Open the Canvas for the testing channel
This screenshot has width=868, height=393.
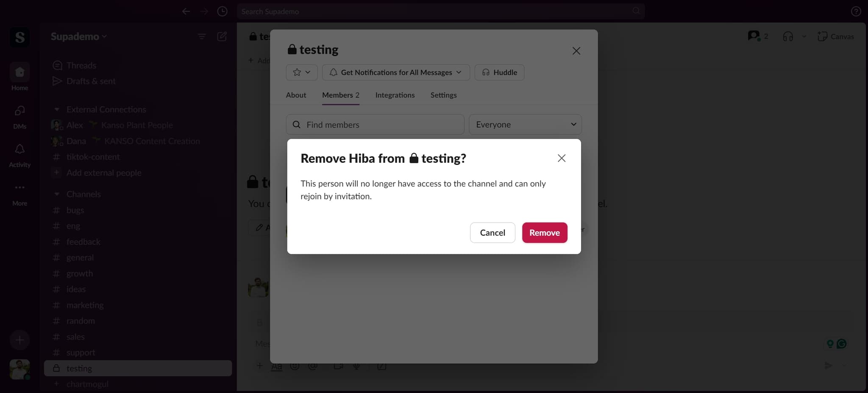(x=835, y=36)
